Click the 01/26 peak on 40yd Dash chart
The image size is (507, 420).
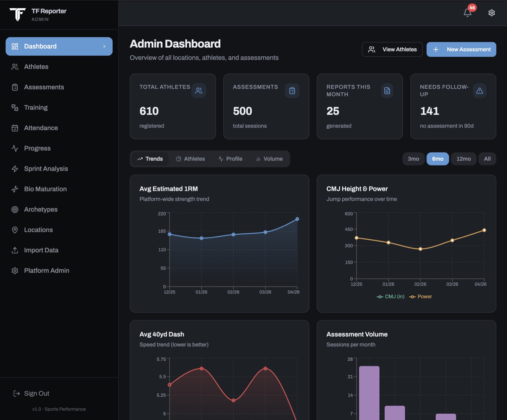202,368
